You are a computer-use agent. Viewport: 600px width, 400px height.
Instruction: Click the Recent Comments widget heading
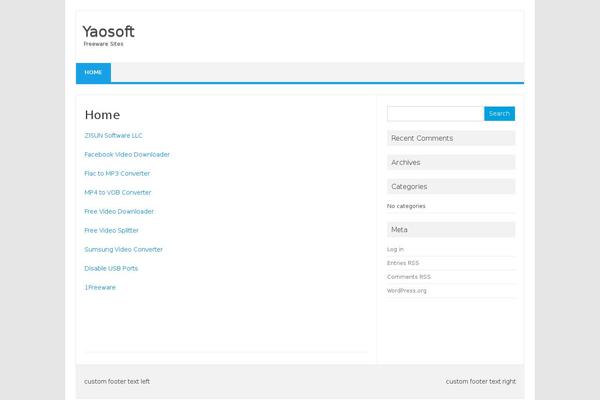(x=422, y=138)
